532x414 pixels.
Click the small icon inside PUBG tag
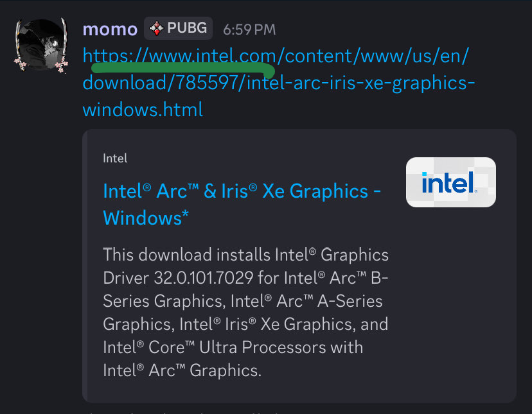pyautogui.click(x=156, y=28)
